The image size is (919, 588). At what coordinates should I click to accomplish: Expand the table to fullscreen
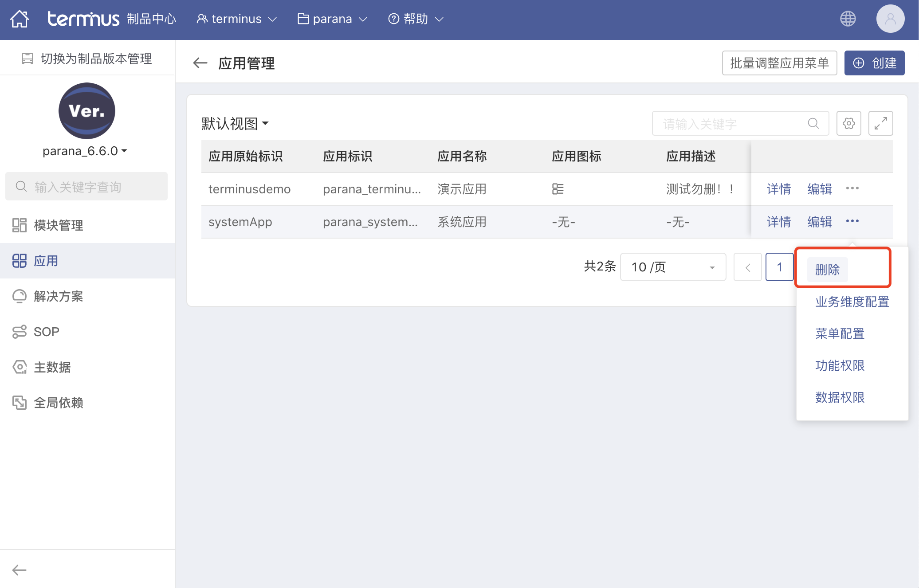tap(881, 123)
